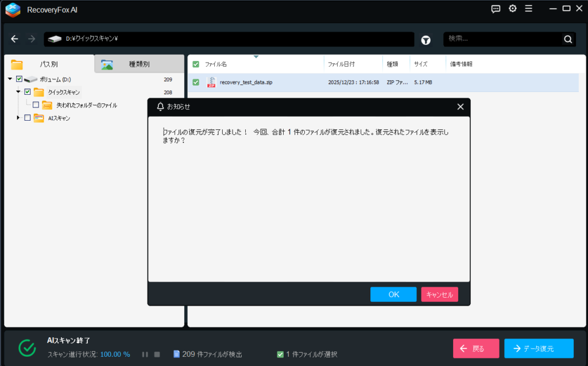
Task: Pause the scan with pause icon
Action: click(x=145, y=355)
